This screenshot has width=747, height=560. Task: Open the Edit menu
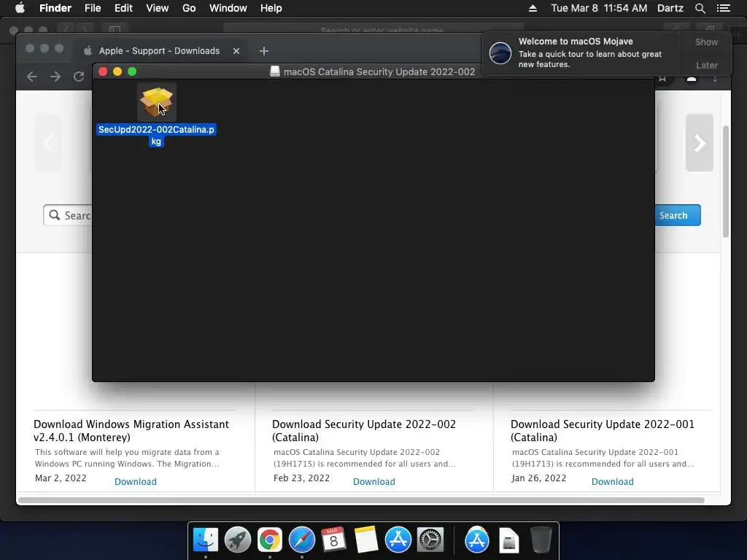123,8
